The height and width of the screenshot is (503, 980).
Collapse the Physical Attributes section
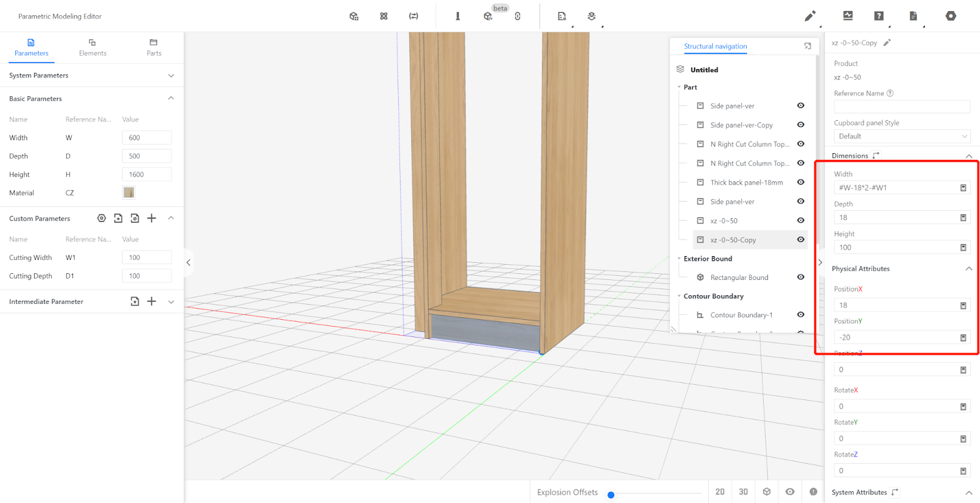968,268
